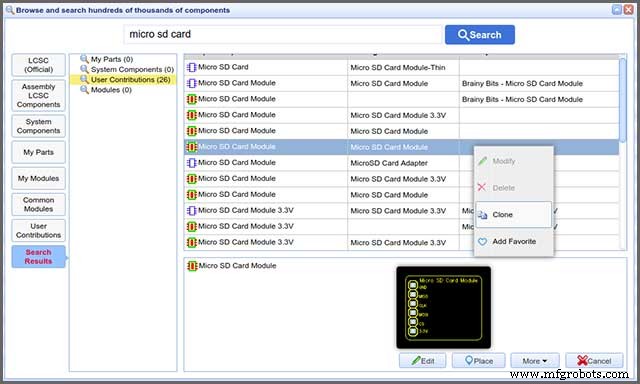Select Modules (0) tree item
The image size is (640, 384).
111,90
